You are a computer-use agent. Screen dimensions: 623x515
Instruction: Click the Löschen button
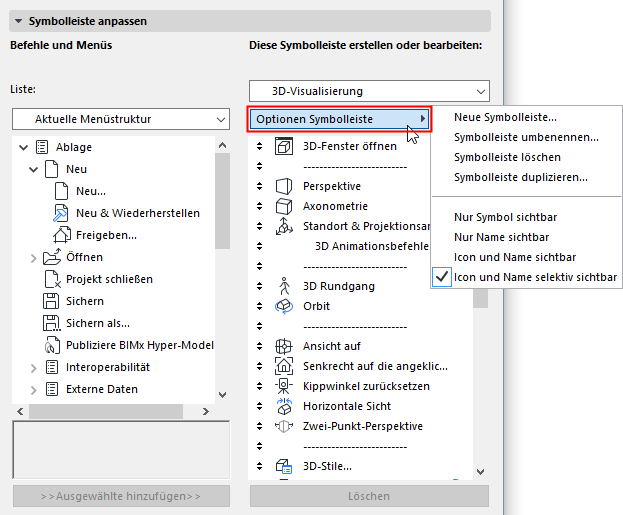(369, 496)
